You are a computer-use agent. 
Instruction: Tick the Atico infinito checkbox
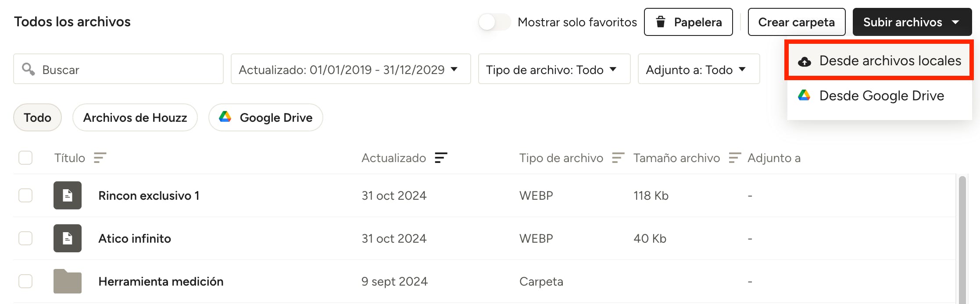click(25, 238)
